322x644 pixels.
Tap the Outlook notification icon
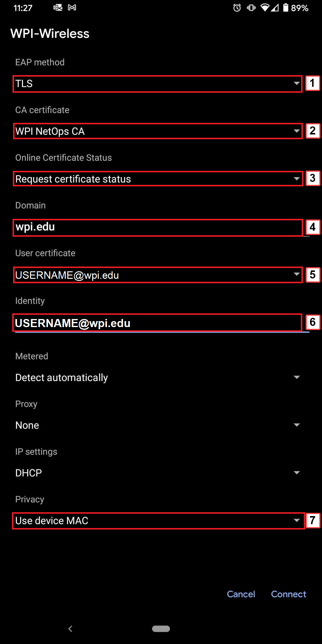(x=58, y=7)
